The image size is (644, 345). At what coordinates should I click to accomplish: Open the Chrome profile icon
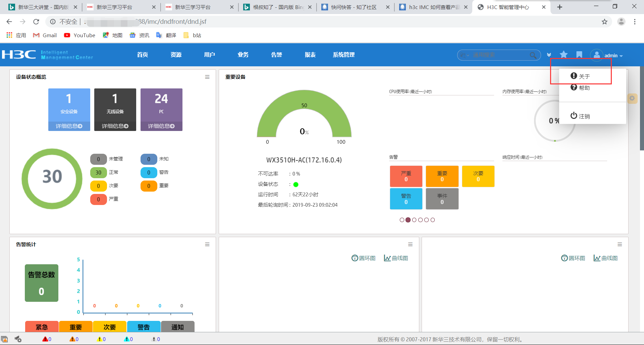point(621,22)
